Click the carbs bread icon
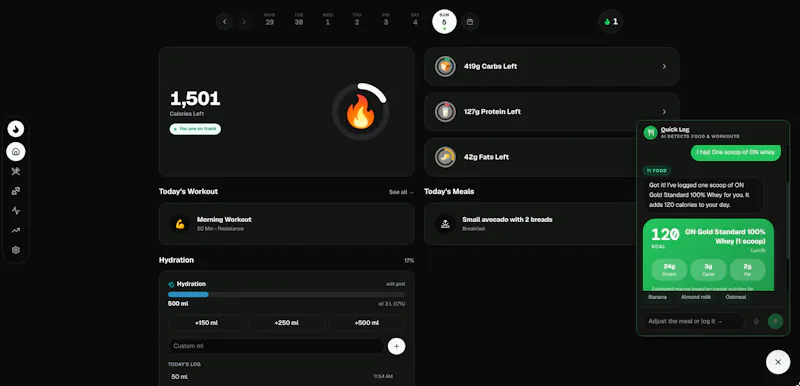The width and height of the screenshot is (800, 386). coord(445,66)
